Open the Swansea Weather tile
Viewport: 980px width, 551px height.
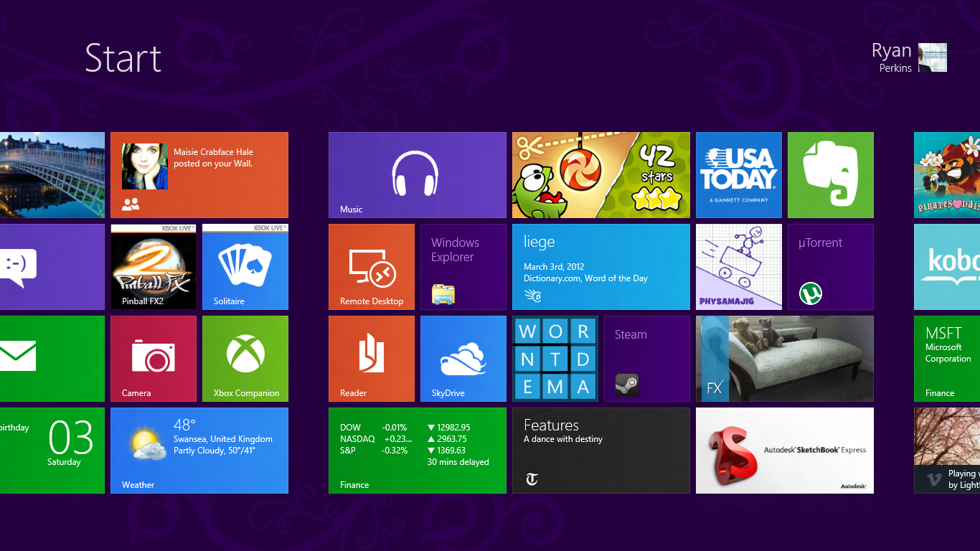pos(199,451)
